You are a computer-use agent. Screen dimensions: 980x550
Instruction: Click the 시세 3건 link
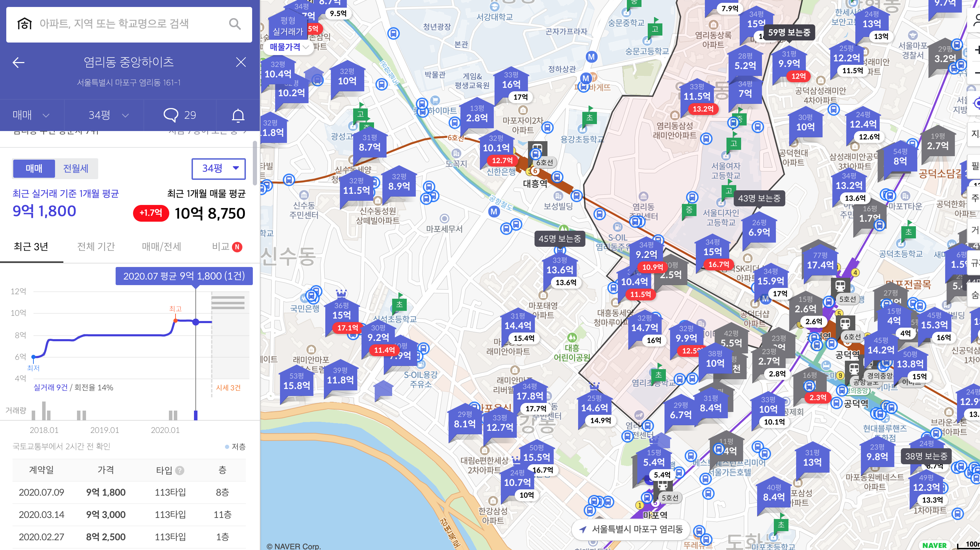pos(228,388)
